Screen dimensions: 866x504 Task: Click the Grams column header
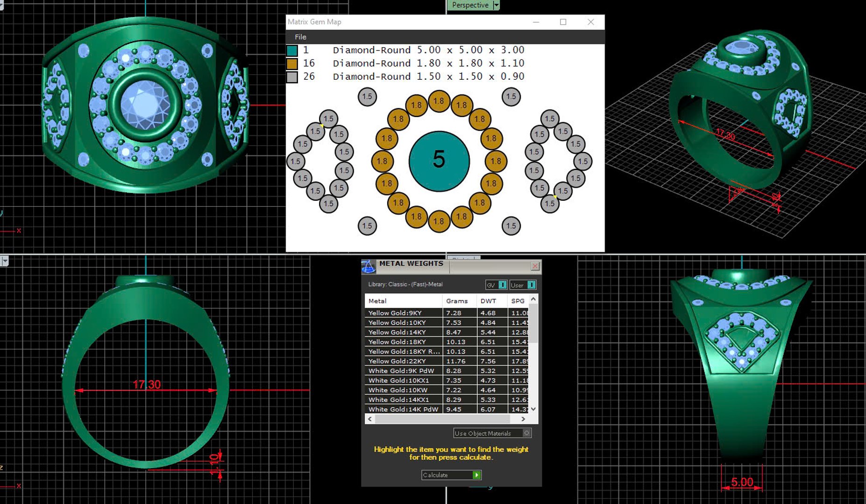point(459,301)
